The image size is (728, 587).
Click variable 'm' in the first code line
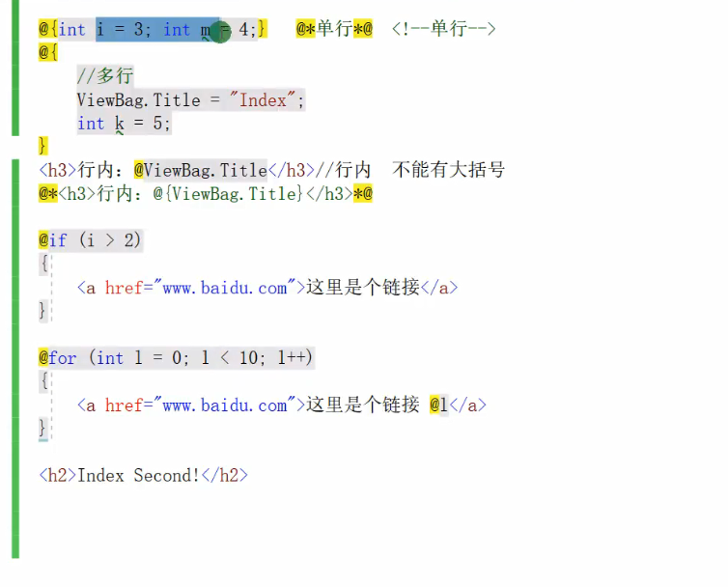[206, 30]
